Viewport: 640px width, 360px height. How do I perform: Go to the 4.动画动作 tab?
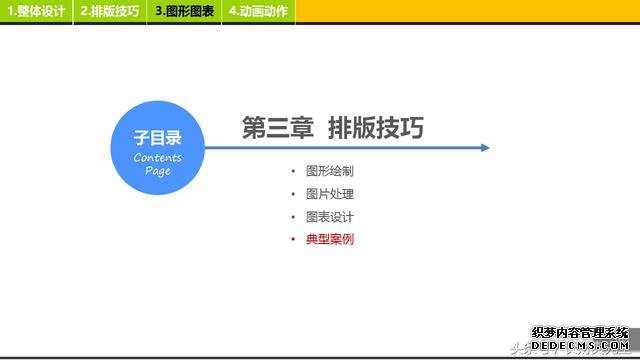click(258, 11)
